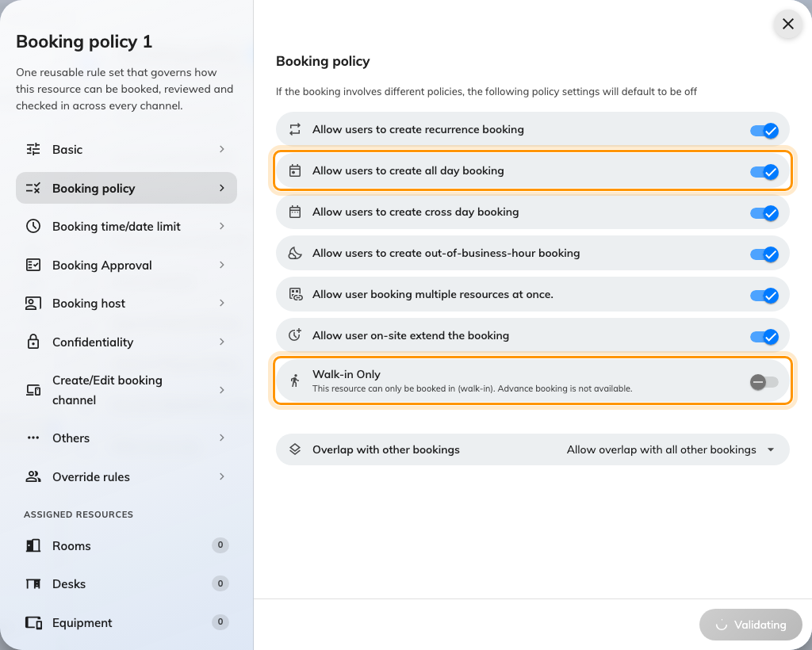Click the Booking policy checklist icon in sidebar
This screenshot has height=650, width=812.
(x=33, y=189)
